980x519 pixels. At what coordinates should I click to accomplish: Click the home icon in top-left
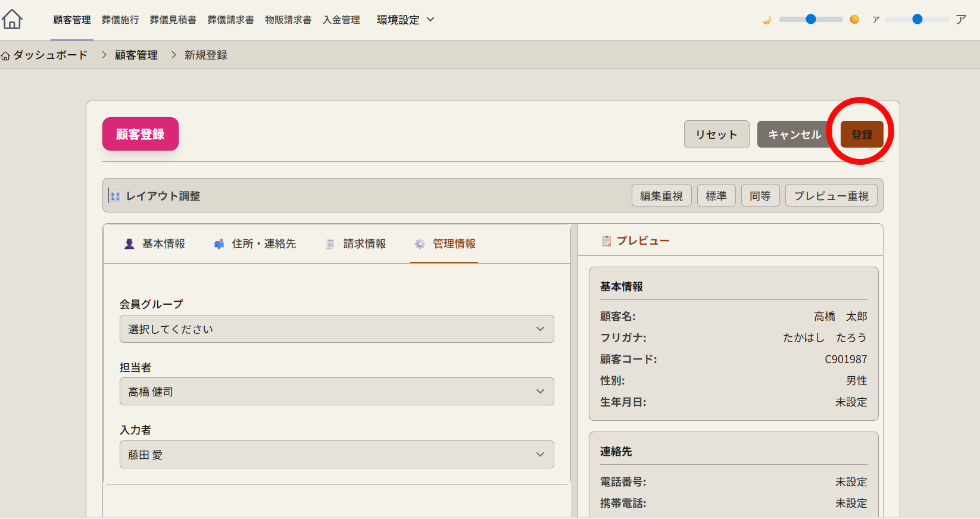coord(12,20)
